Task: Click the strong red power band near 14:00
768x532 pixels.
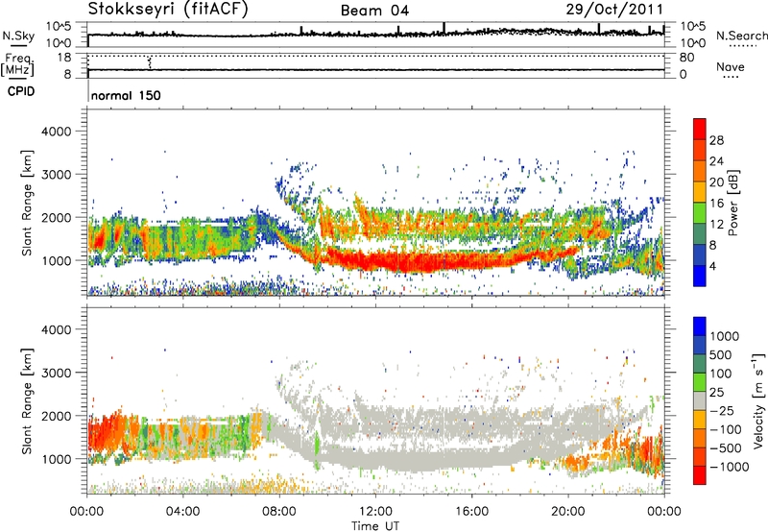Action: click(423, 263)
